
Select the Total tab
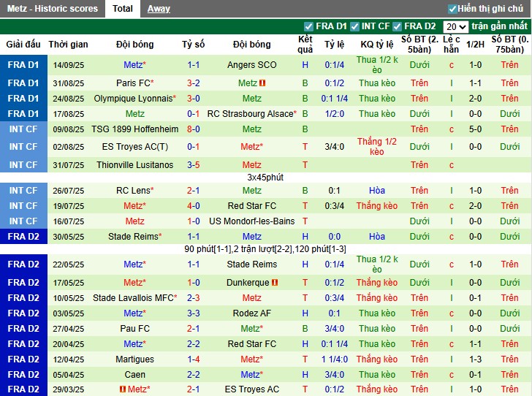click(x=123, y=9)
